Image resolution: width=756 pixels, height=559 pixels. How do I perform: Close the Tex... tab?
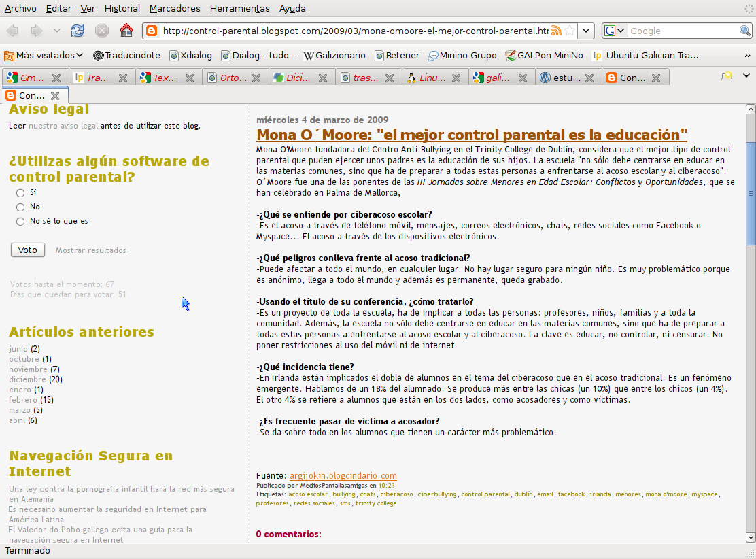click(x=190, y=78)
